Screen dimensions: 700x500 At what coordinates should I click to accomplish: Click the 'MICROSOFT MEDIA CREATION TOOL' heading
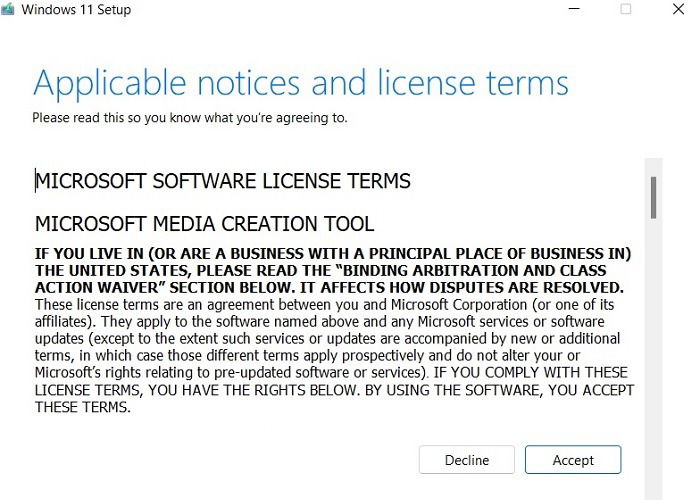(204, 224)
